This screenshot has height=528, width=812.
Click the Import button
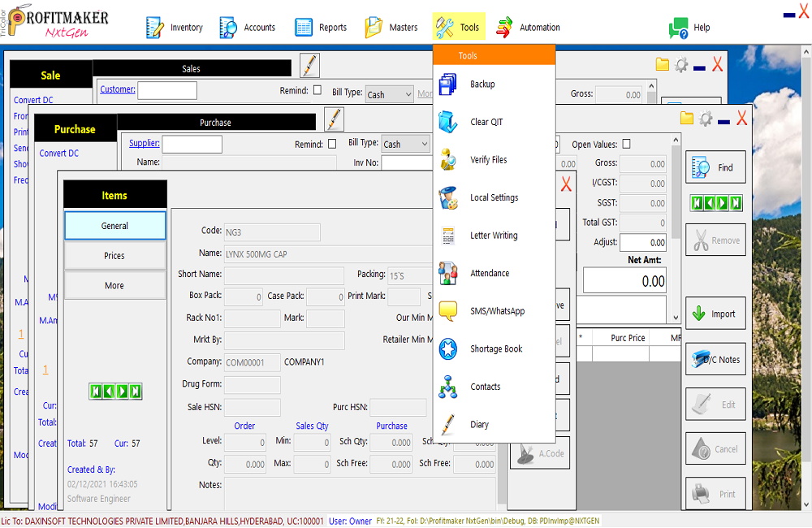tap(715, 314)
